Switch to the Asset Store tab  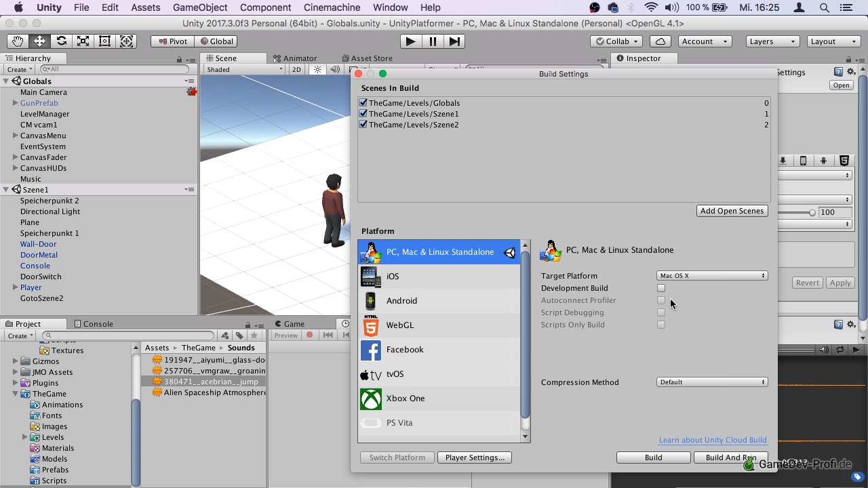(x=367, y=58)
